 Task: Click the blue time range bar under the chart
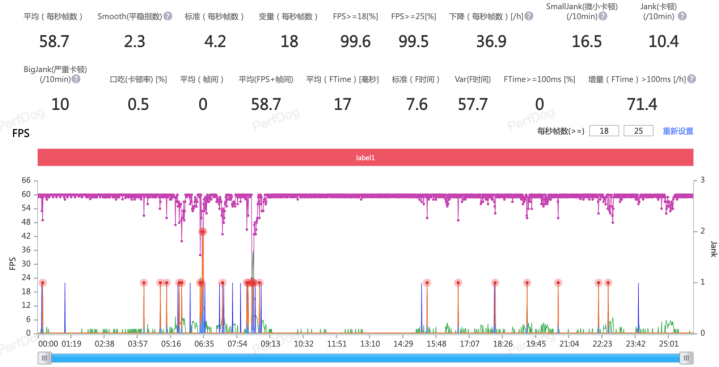pyautogui.click(x=365, y=358)
